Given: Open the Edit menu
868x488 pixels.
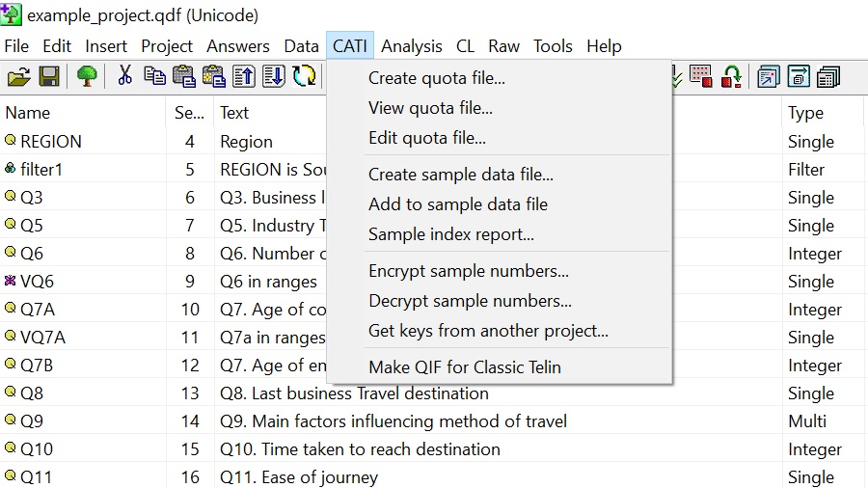Looking at the screenshot, I should tap(57, 46).
